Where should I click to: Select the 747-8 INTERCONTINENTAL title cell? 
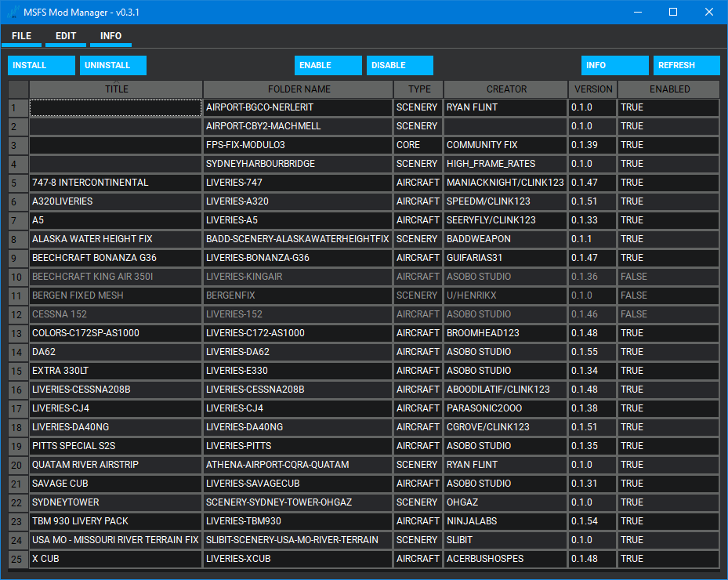[116, 183]
